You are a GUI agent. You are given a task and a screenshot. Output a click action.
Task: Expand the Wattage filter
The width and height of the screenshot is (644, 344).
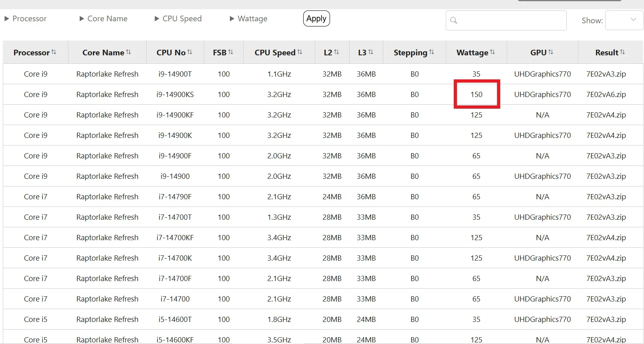pyautogui.click(x=248, y=19)
